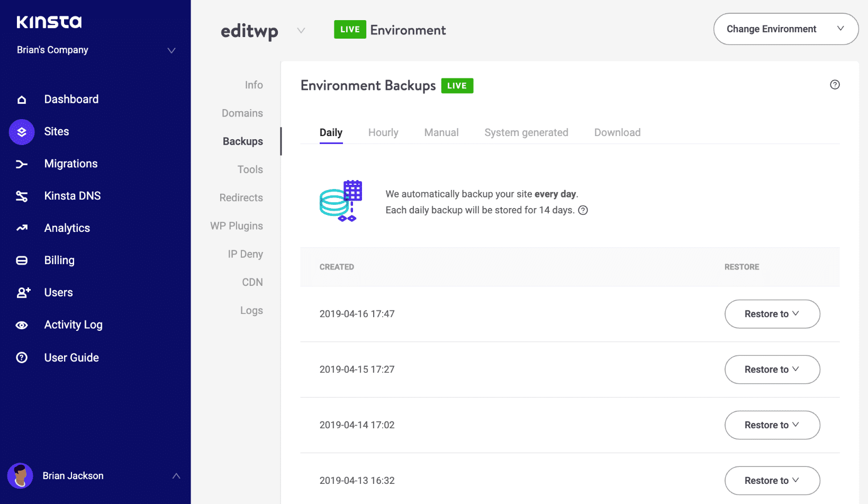Open the Billing icon

click(x=21, y=260)
